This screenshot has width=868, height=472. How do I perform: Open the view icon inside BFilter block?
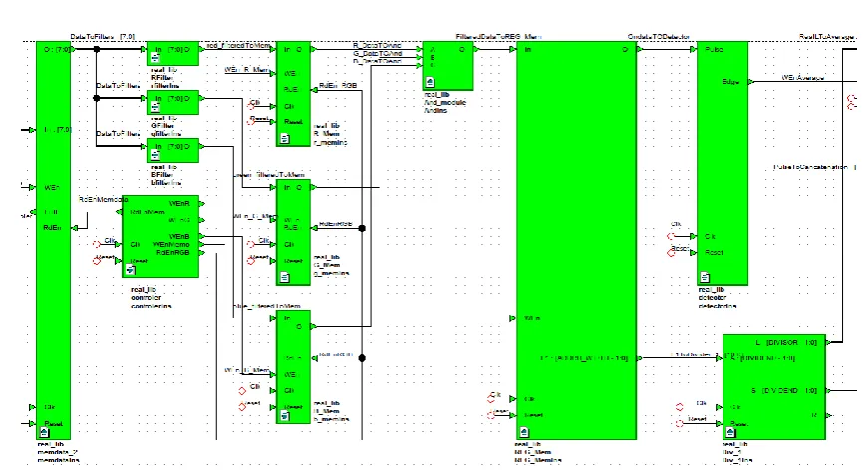tap(156, 155)
